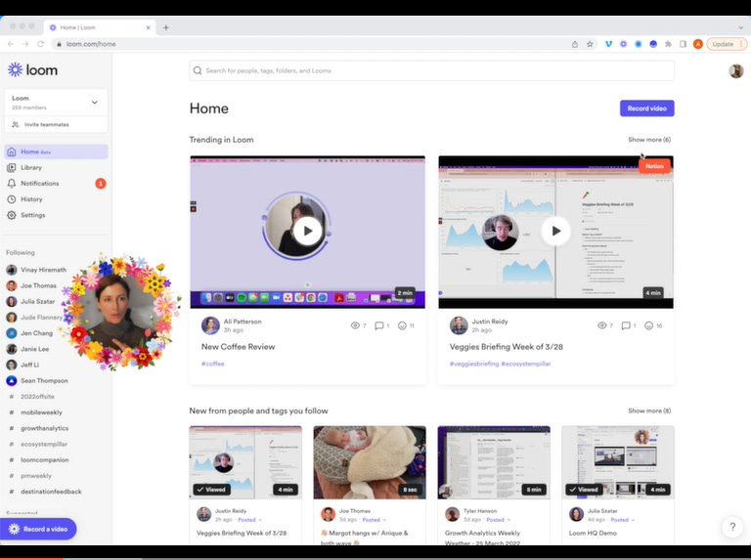751x560 pixels.
Task: Click the profile avatar at top right
Action: (x=736, y=70)
